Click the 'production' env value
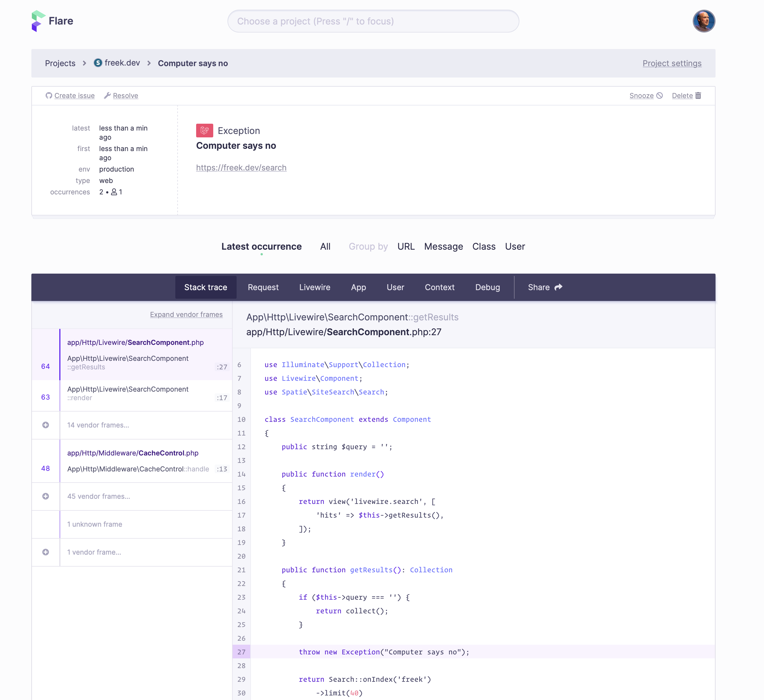 click(116, 169)
